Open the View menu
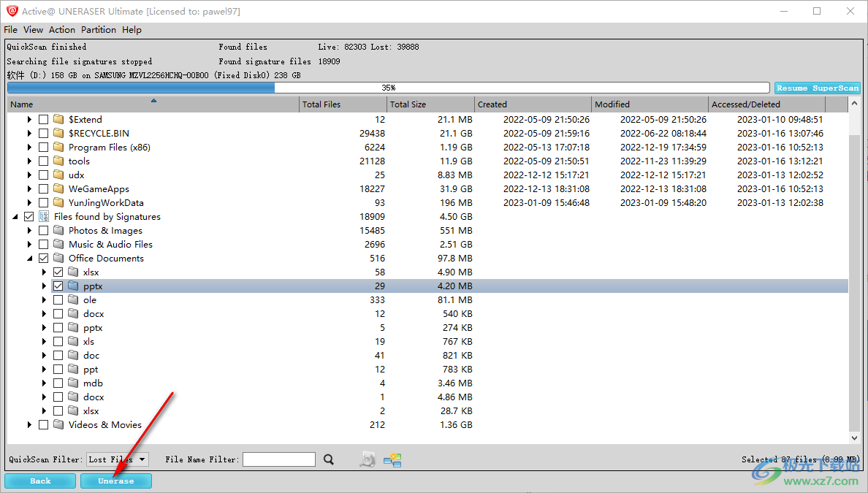Image resolution: width=868 pixels, height=493 pixels. (x=33, y=30)
